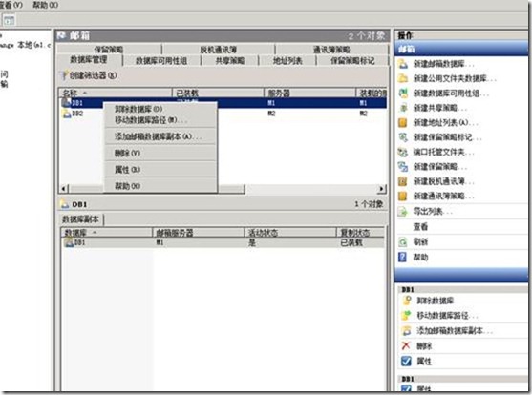Click the 新建保留策略 icon
532x395 pixels.
coord(403,167)
